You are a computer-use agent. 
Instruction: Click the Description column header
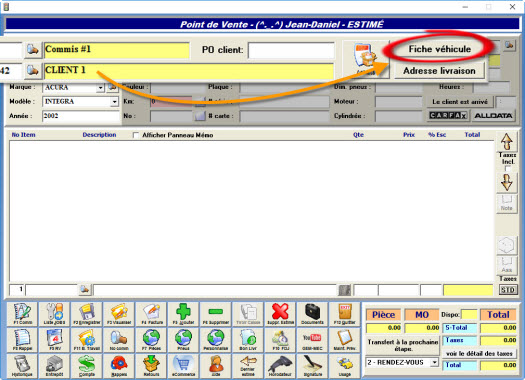click(99, 135)
